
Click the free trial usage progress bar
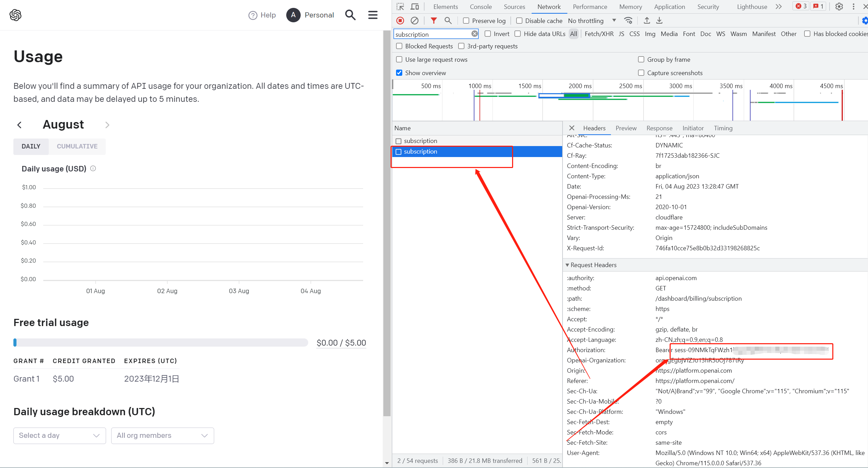[161, 343]
